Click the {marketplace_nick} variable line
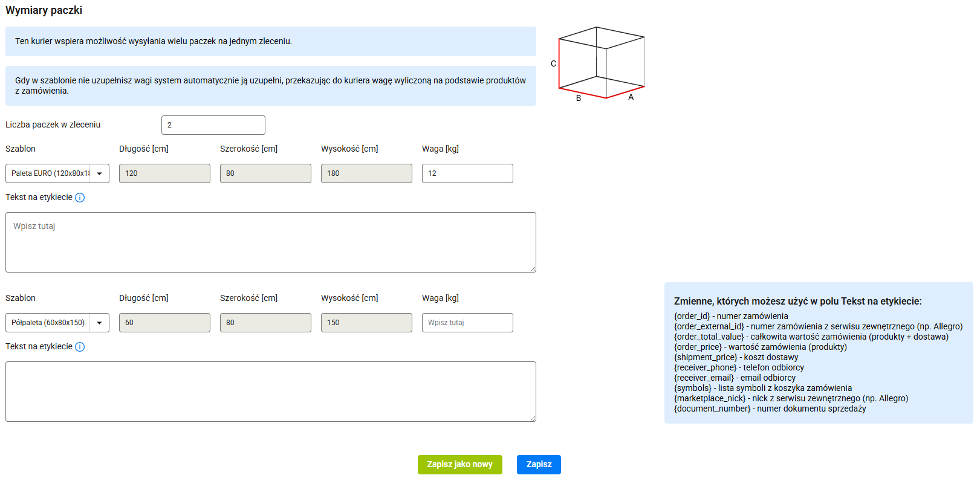Screen dimensions: 980x478 tap(791, 398)
